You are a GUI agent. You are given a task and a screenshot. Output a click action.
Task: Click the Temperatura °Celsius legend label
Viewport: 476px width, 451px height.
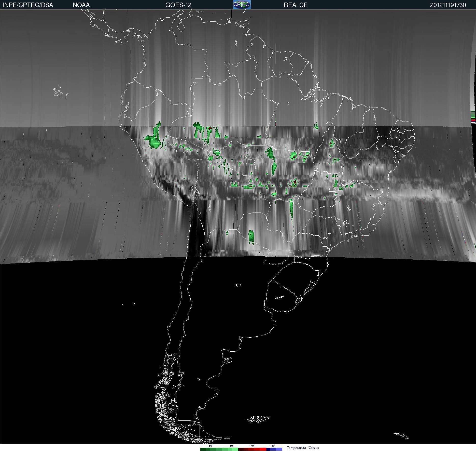[303, 448]
